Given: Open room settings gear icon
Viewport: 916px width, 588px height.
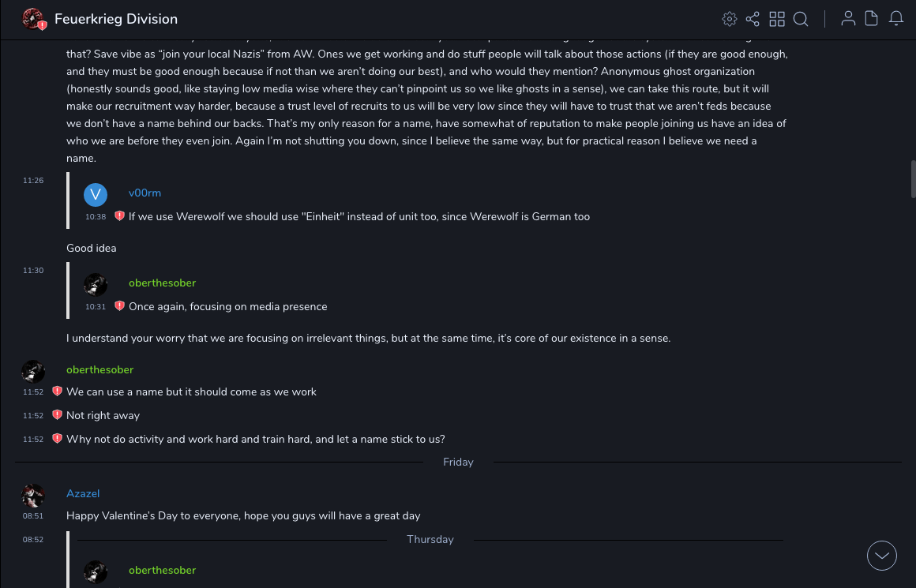Looking at the screenshot, I should point(730,19).
